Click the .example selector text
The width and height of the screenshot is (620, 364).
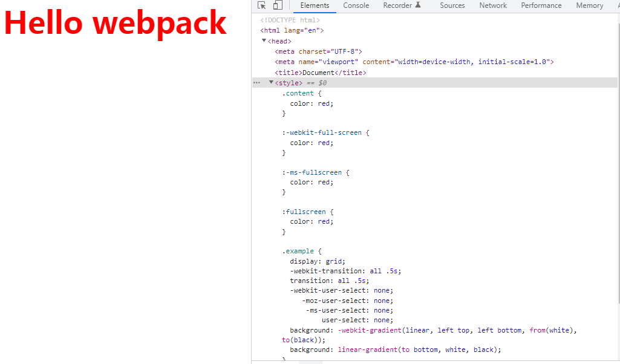point(298,252)
